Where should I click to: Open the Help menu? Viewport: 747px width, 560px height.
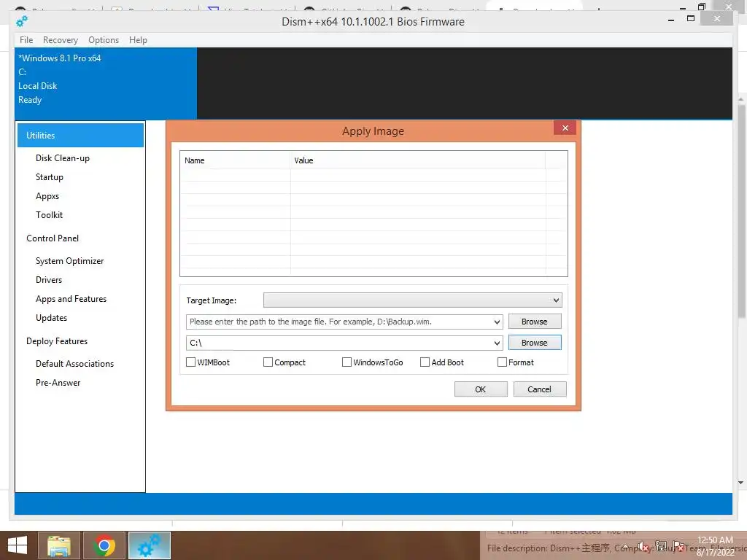pyautogui.click(x=138, y=40)
